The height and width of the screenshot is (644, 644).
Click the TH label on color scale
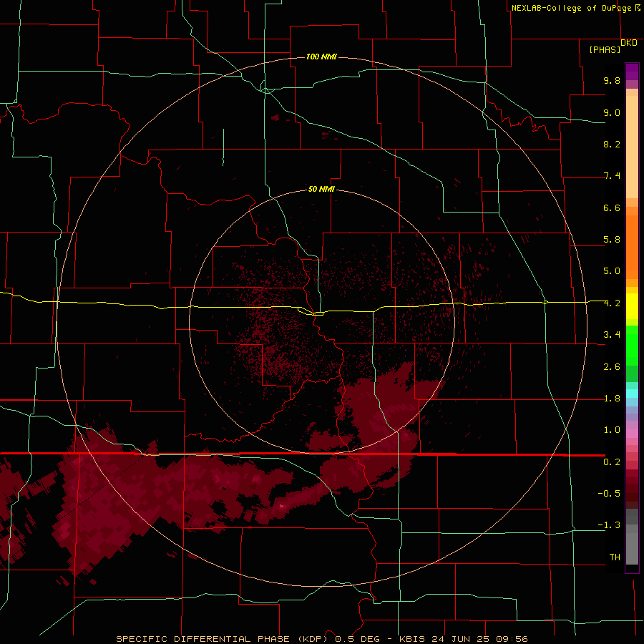[615, 557]
